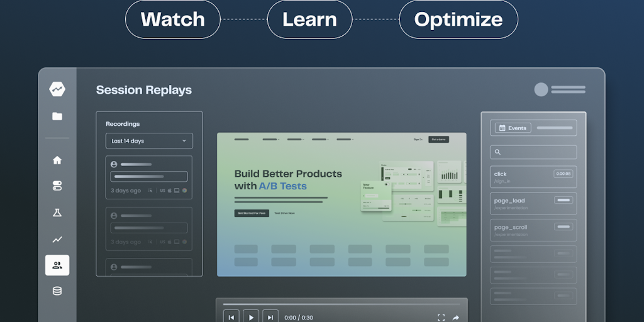Open the feature gates toggle icon
Image resolution: width=644 pixels, height=322 pixels.
[57, 186]
